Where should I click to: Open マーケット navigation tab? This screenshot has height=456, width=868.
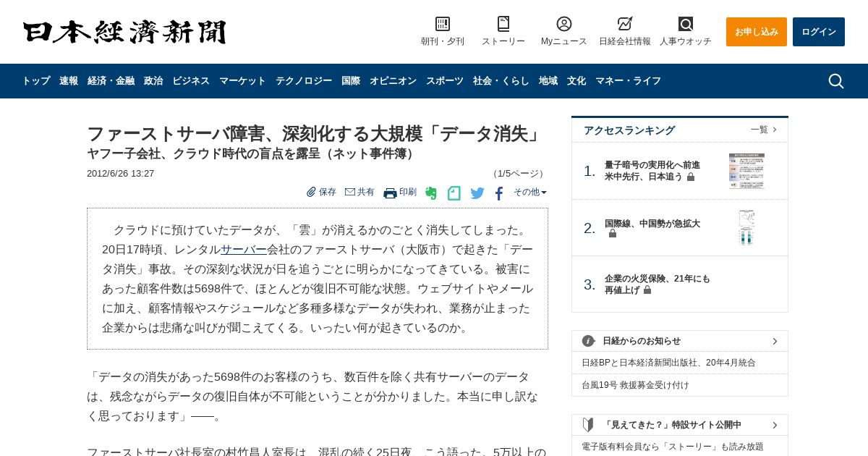[x=242, y=81]
